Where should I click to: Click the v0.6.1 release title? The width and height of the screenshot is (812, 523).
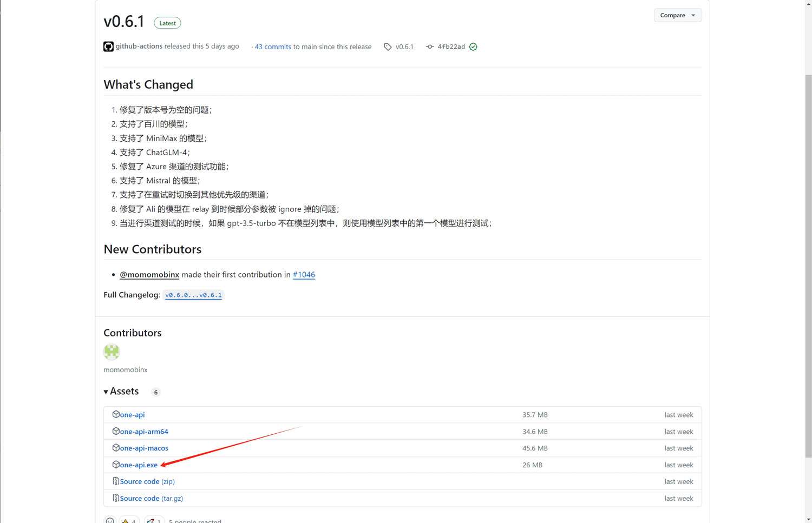[124, 22]
